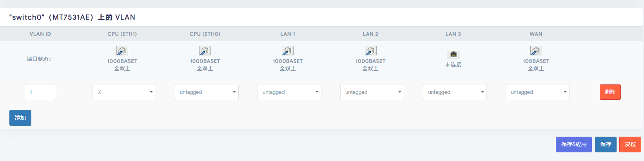Click the VLAN ID input field
The height and width of the screenshot is (161, 644).
(x=40, y=92)
